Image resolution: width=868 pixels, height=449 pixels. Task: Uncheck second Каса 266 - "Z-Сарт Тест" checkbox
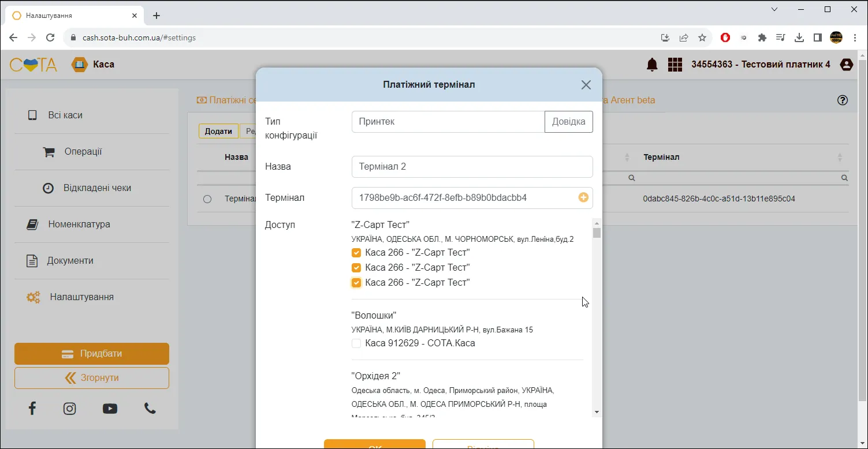(x=356, y=268)
